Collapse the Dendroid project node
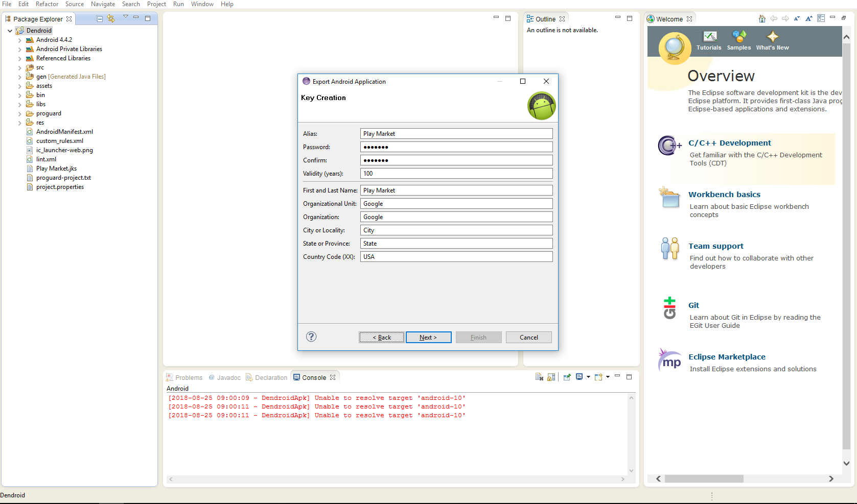 coord(10,31)
